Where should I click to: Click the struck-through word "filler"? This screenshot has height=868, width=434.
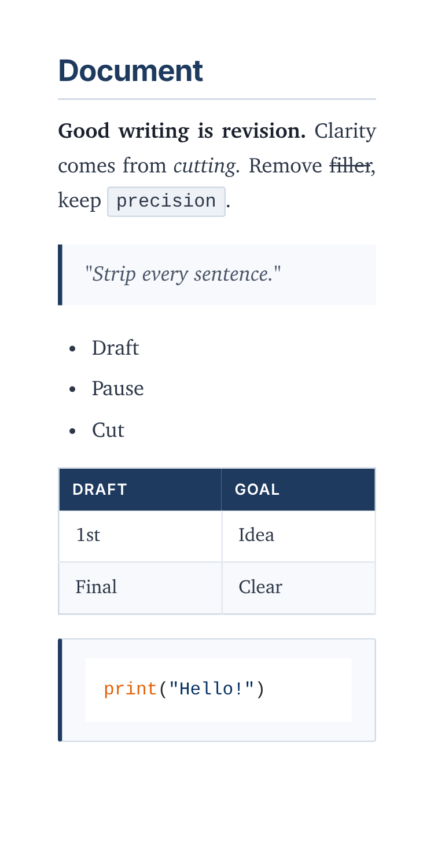351,166
